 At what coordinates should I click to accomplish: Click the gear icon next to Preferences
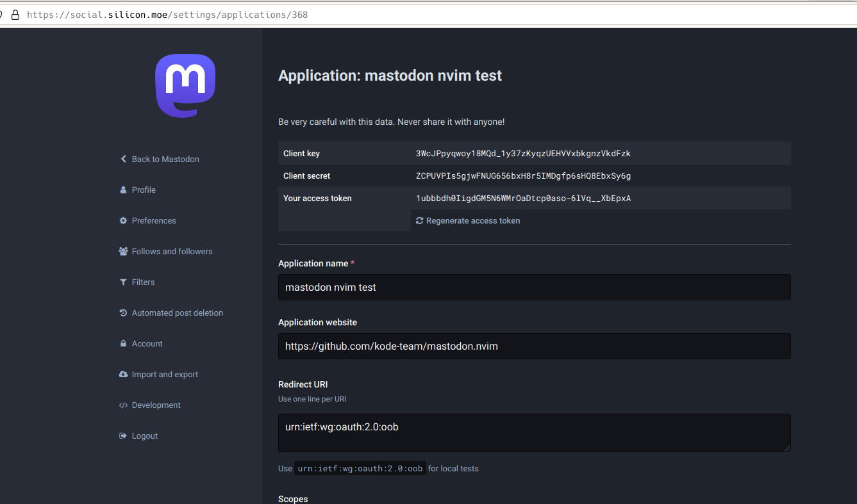click(x=123, y=220)
